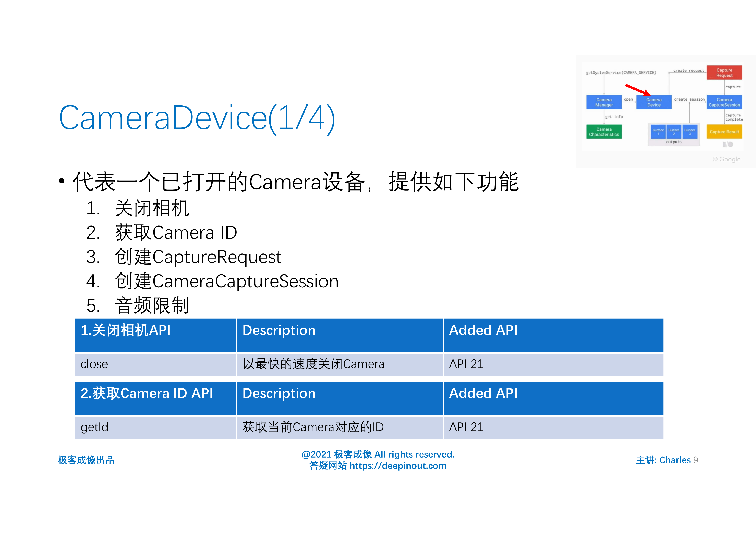Click the '以最快的速度关闭Camera' description cell
756x534 pixels.
tap(340, 365)
